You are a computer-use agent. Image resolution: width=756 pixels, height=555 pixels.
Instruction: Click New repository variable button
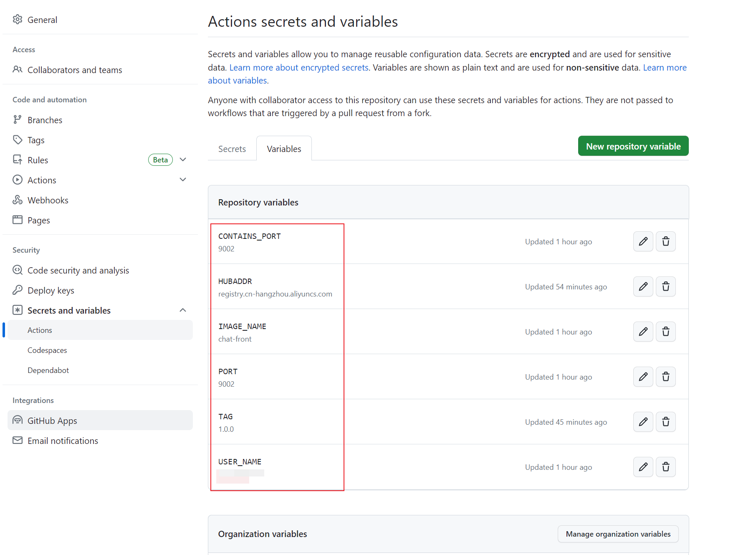633,146
